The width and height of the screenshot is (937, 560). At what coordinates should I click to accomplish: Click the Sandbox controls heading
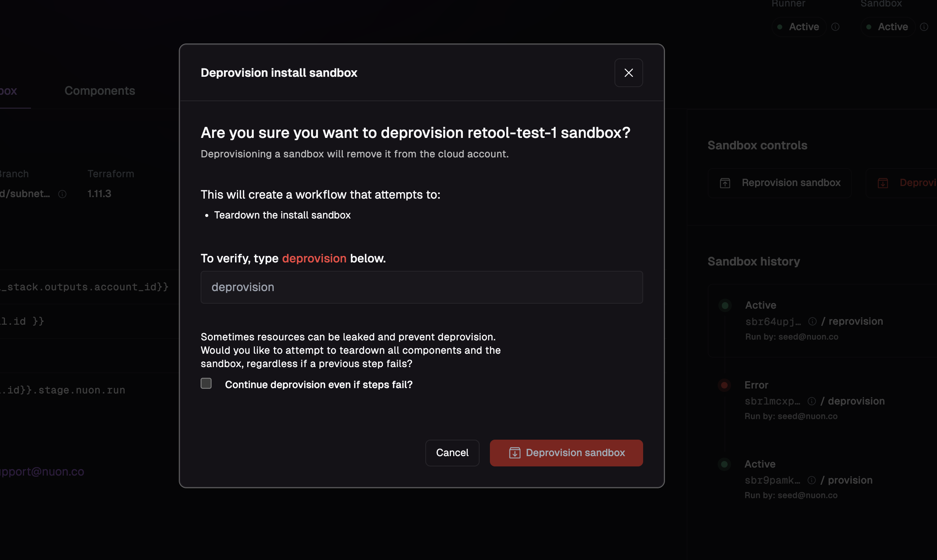click(757, 145)
